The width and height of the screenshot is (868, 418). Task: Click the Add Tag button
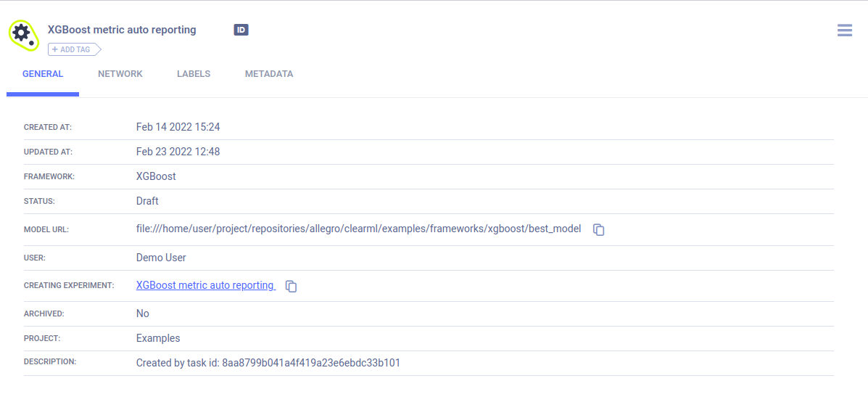pyautogui.click(x=73, y=49)
